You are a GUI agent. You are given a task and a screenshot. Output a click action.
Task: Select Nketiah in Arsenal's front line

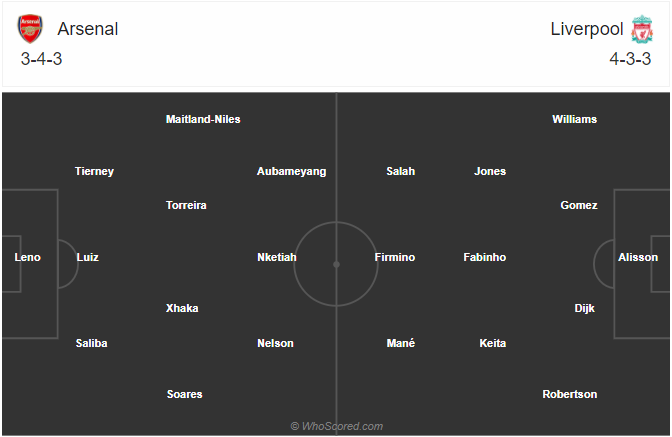pyautogui.click(x=277, y=257)
